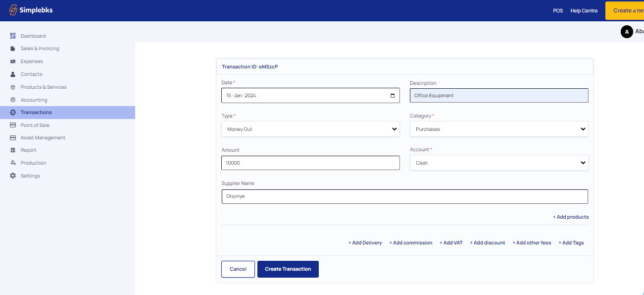The width and height of the screenshot is (644, 295).
Task: Go to Asset Management menu item
Action: click(43, 138)
